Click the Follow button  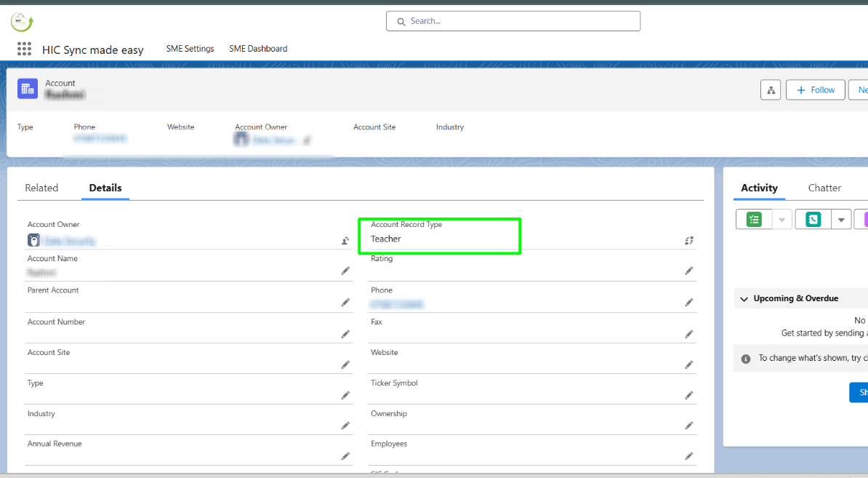(x=816, y=89)
